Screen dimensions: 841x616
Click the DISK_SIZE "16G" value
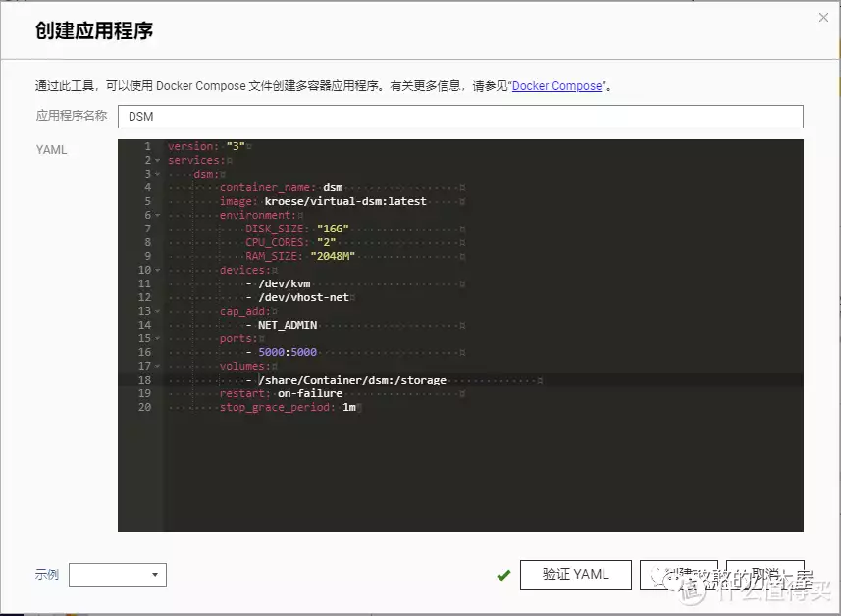click(333, 229)
